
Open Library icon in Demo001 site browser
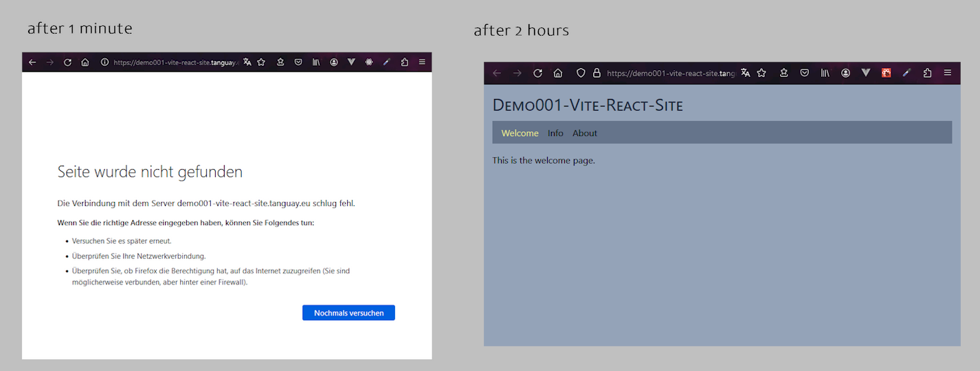tap(825, 73)
